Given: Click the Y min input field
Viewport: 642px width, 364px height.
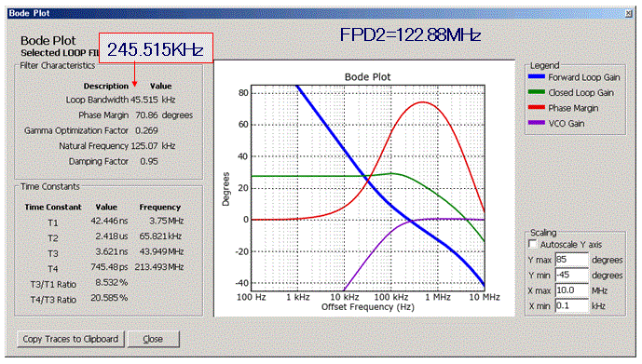Looking at the screenshot, I should 571,275.
